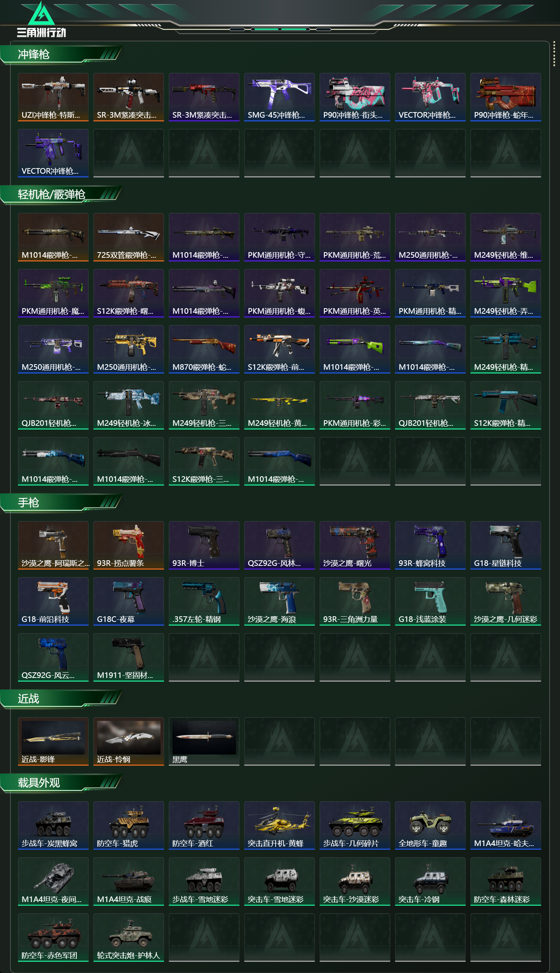Choose the 全地形车-童趣 vehicle skin
560x973 pixels.
(430, 825)
